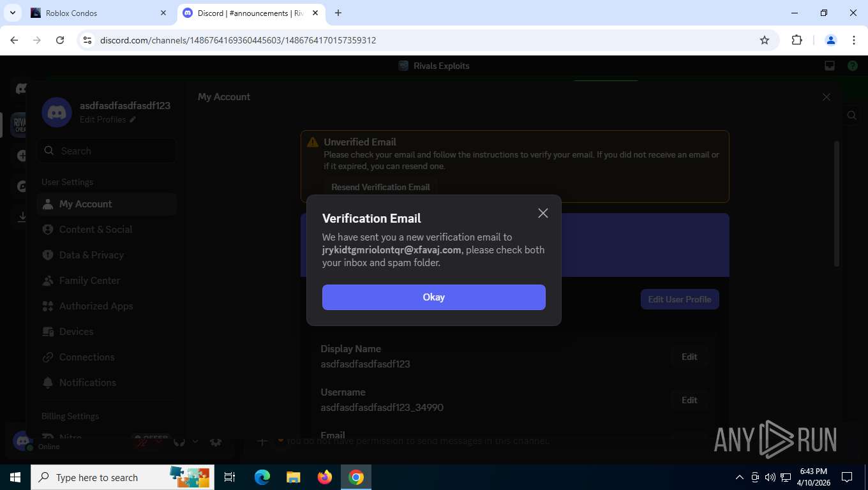Open Edit User Profile
Screen dimensions: 868x490
(x=680, y=299)
